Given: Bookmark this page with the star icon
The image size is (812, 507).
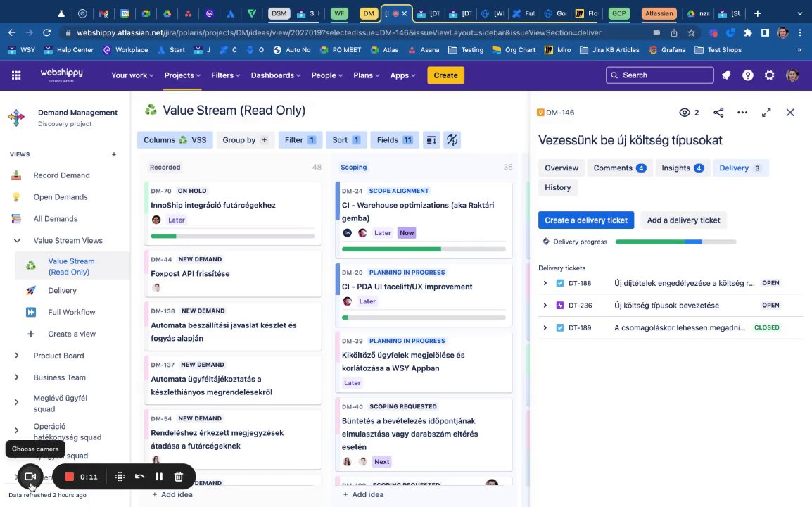Looking at the screenshot, I should point(692,32).
